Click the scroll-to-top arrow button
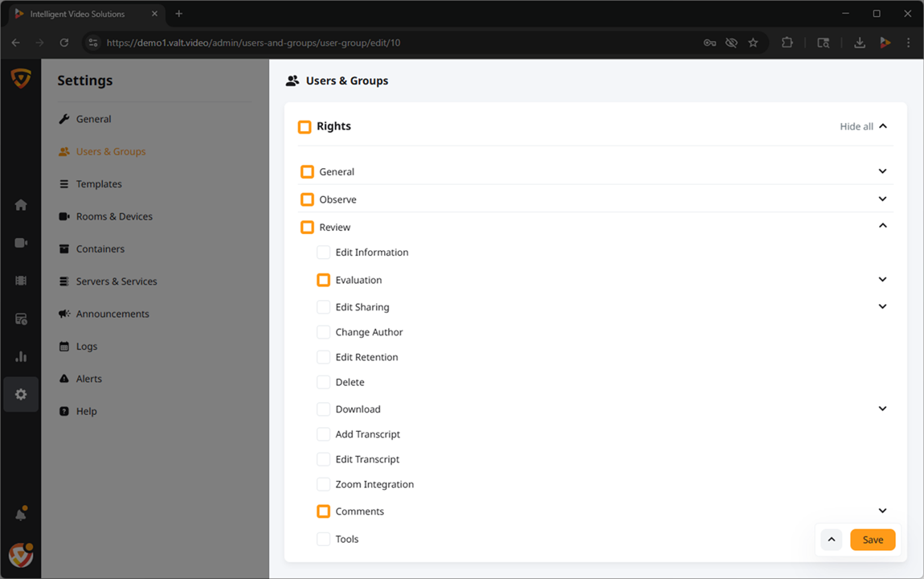Image resolution: width=924 pixels, height=579 pixels. (x=832, y=540)
